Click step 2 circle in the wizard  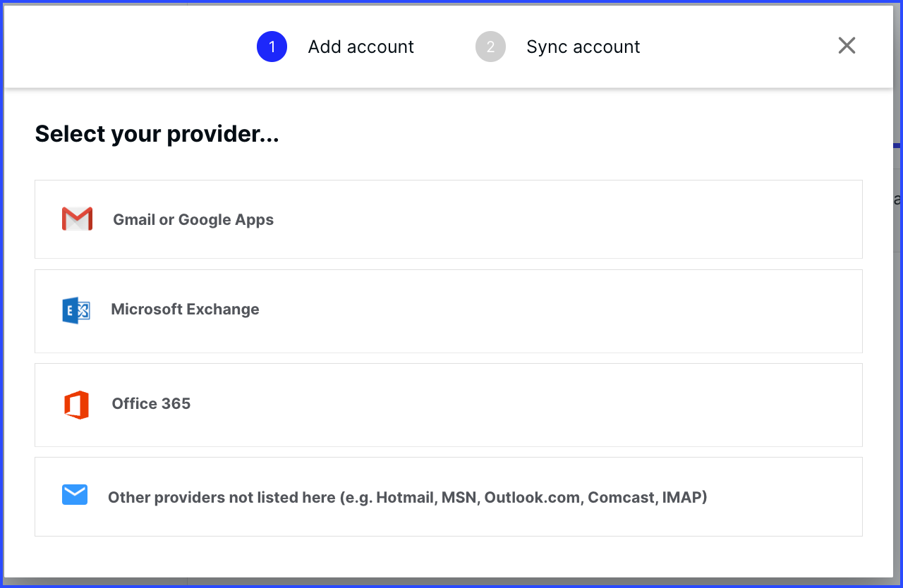click(x=490, y=47)
